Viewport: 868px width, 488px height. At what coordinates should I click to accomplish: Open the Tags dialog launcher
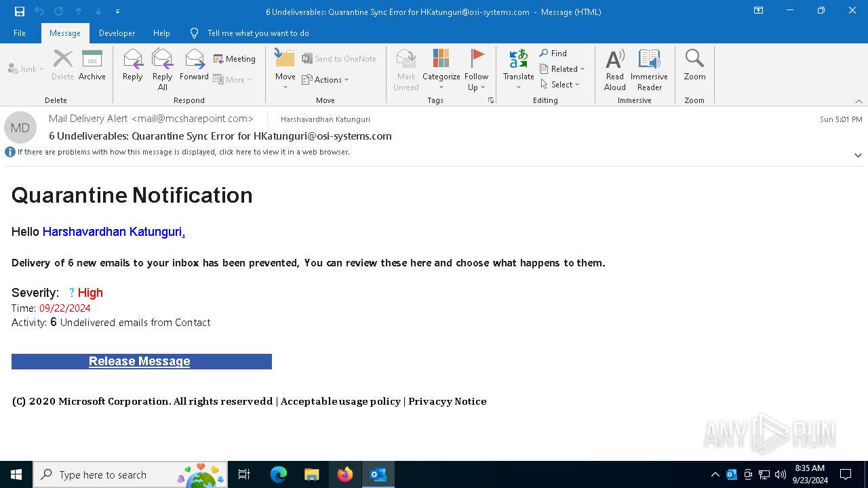pos(491,100)
